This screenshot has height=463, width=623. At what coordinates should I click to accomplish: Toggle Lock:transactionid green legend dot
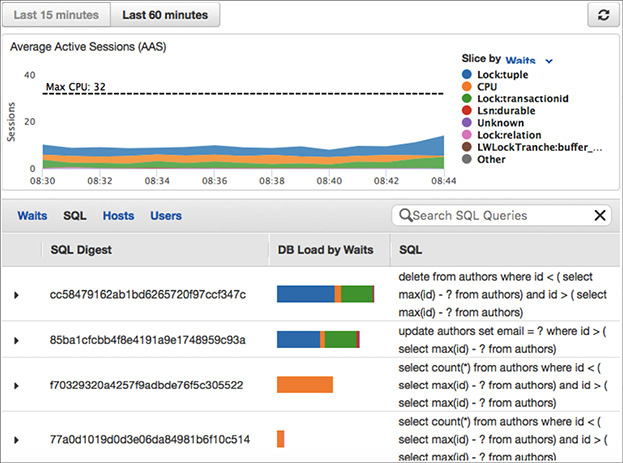tap(468, 99)
